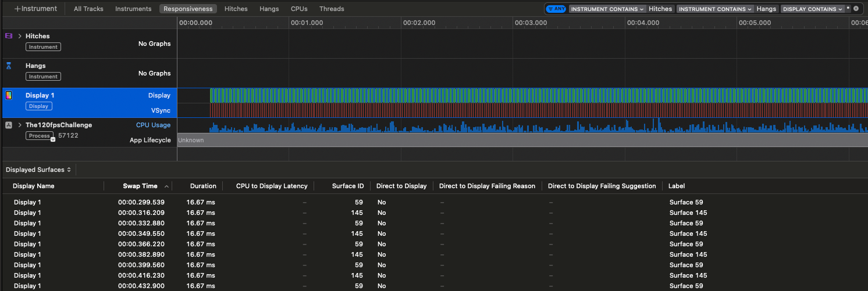Screen dimensions: 868x291
Task: Click the asterisk display filter value
Action: (x=848, y=9)
